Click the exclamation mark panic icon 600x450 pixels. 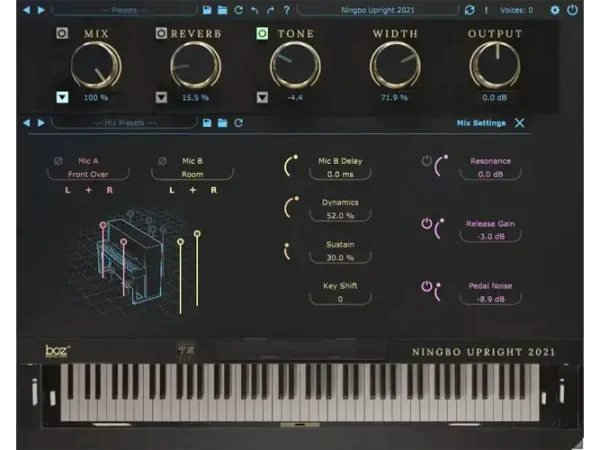(486, 10)
